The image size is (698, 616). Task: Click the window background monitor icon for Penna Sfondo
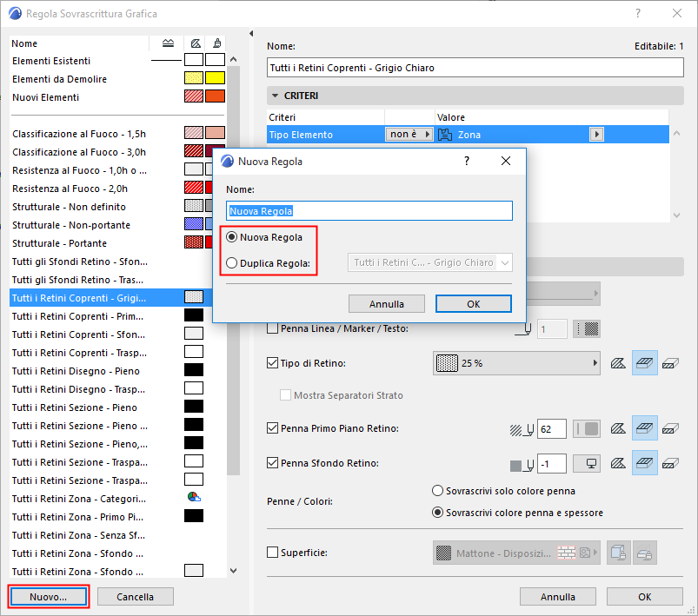[x=586, y=464]
